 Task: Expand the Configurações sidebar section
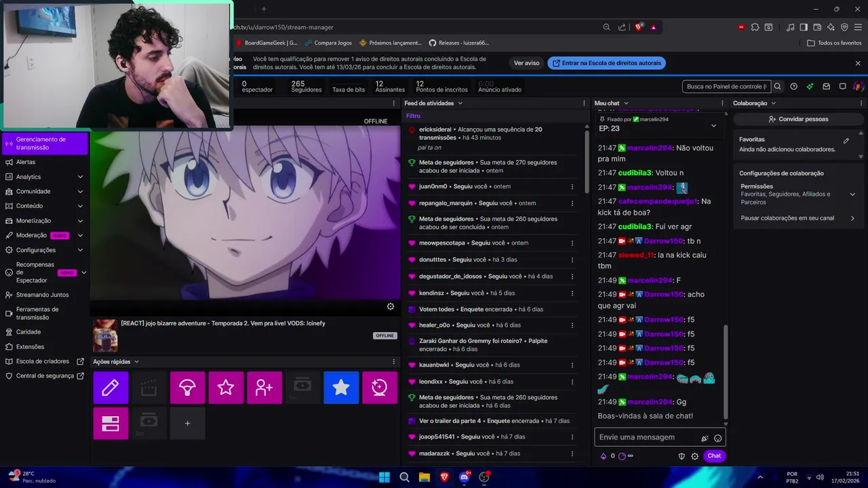(x=80, y=250)
